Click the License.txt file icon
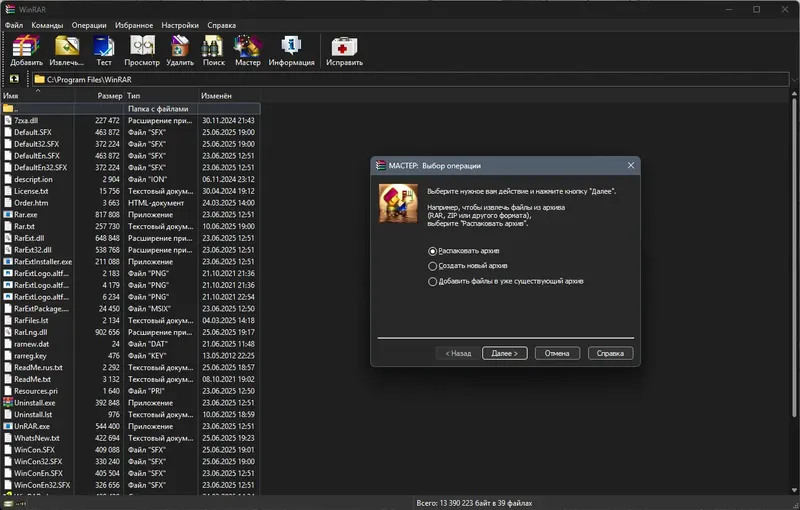 8,191
